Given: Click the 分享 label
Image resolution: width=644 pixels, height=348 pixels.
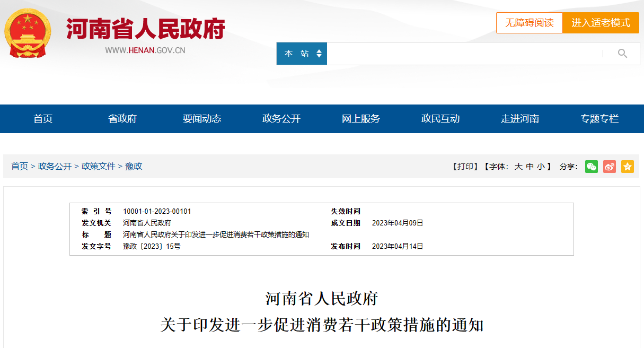Looking at the screenshot, I should (568, 167).
